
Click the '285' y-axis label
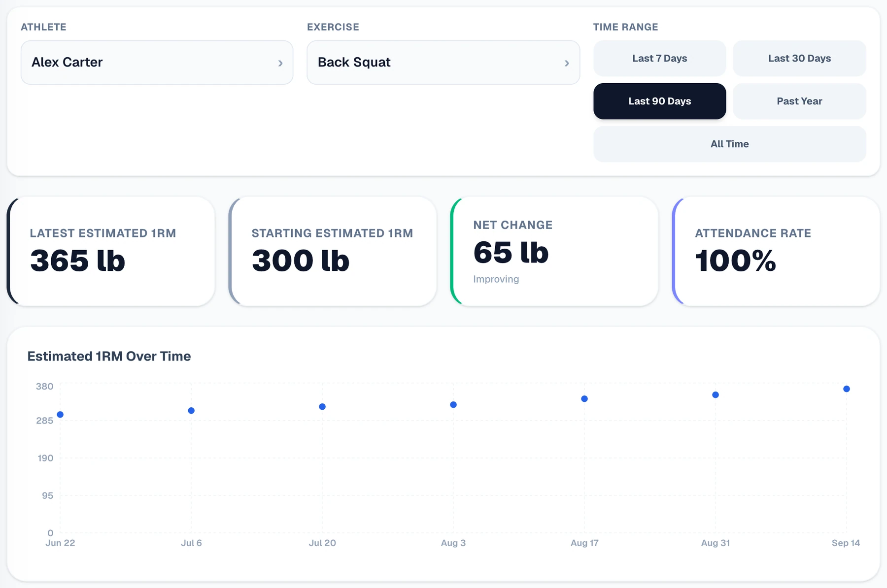coord(44,421)
